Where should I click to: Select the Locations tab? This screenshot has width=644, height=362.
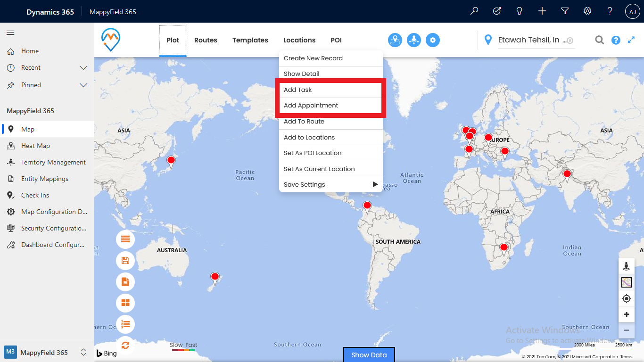299,40
